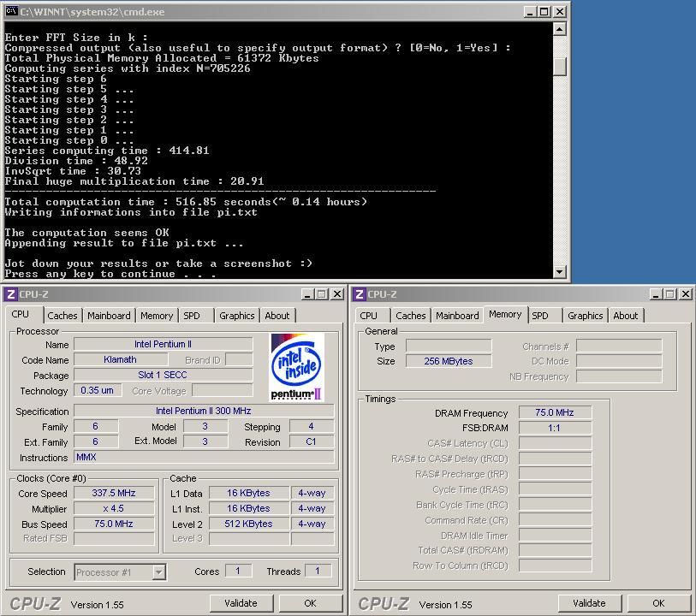Click the cmd.exe title bar icon
Screen dimensions: 696x616
click(11, 11)
